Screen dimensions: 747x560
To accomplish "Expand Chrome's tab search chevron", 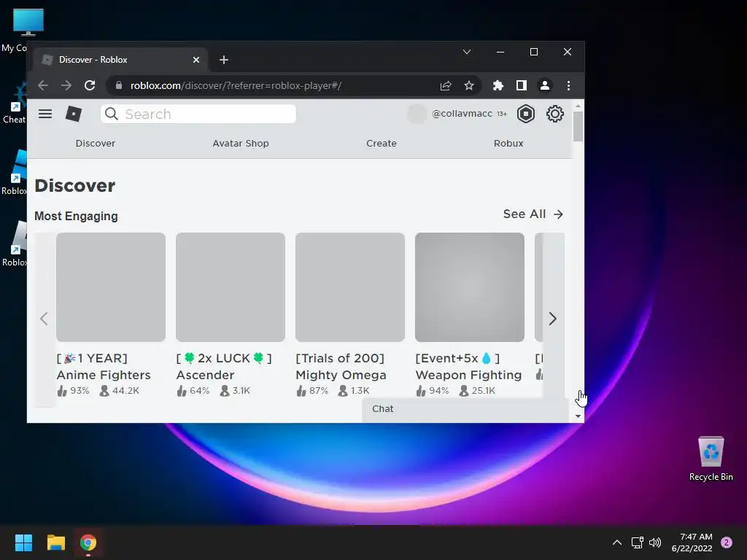I will click(467, 52).
